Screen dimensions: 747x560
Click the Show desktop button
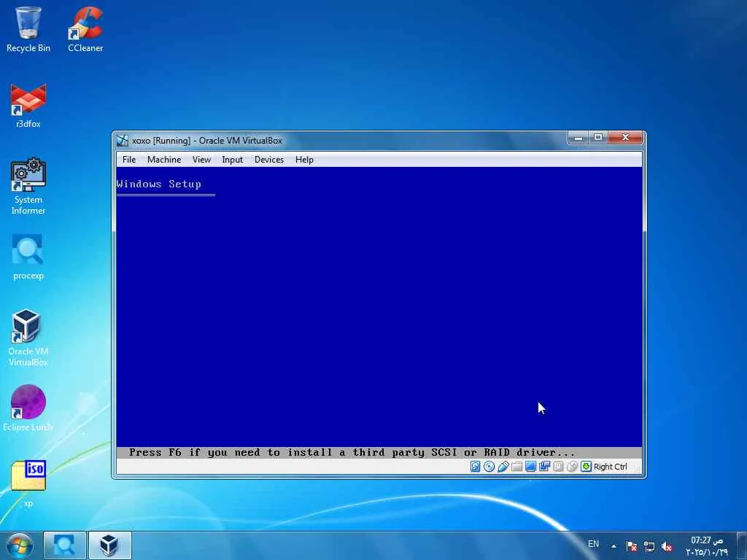pos(742,545)
